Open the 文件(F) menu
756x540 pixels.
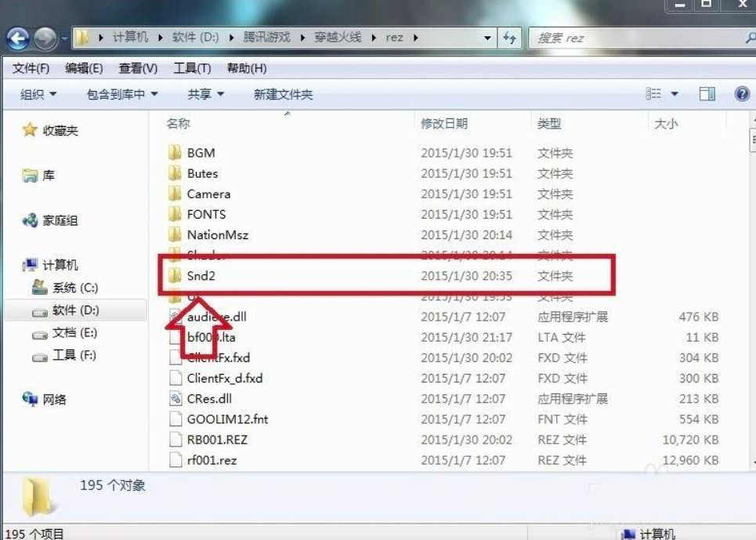click(31, 68)
